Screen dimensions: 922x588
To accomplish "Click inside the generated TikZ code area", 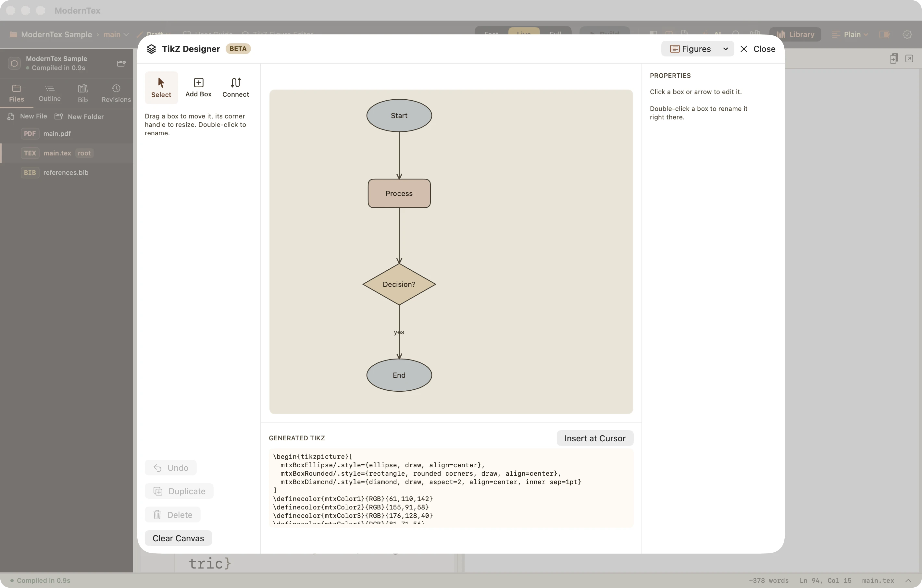I will coord(451,488).
